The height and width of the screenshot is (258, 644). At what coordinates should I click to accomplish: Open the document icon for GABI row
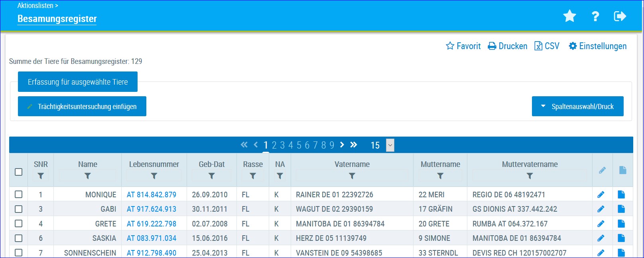621,209
